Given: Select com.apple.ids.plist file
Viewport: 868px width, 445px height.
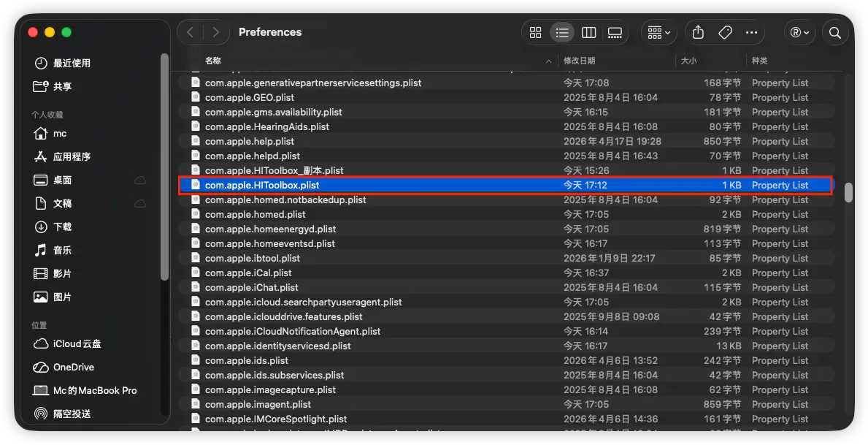Looking at the screenshot, I should pos(506,361).
